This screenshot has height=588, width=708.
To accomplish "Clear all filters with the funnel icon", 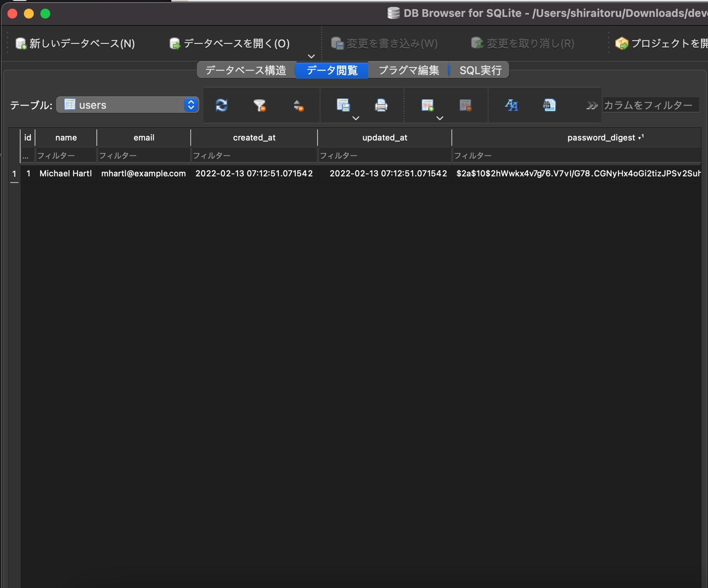I will 259,105.
